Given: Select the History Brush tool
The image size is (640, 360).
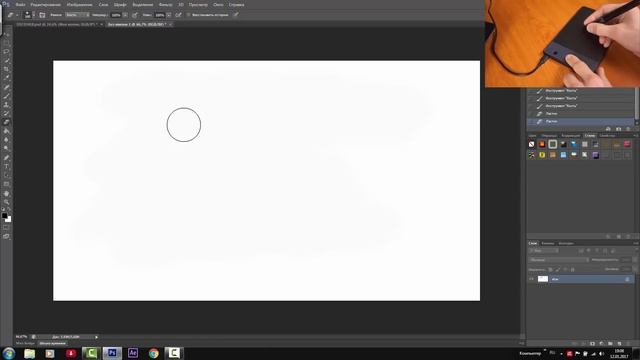Looking at the screenshot, I should 7,113.
